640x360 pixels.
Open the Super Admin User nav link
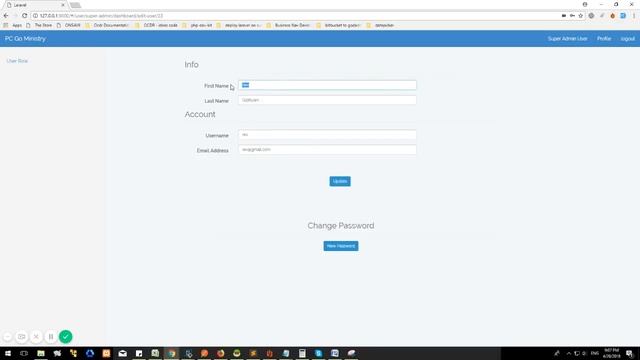coord(567,39)
